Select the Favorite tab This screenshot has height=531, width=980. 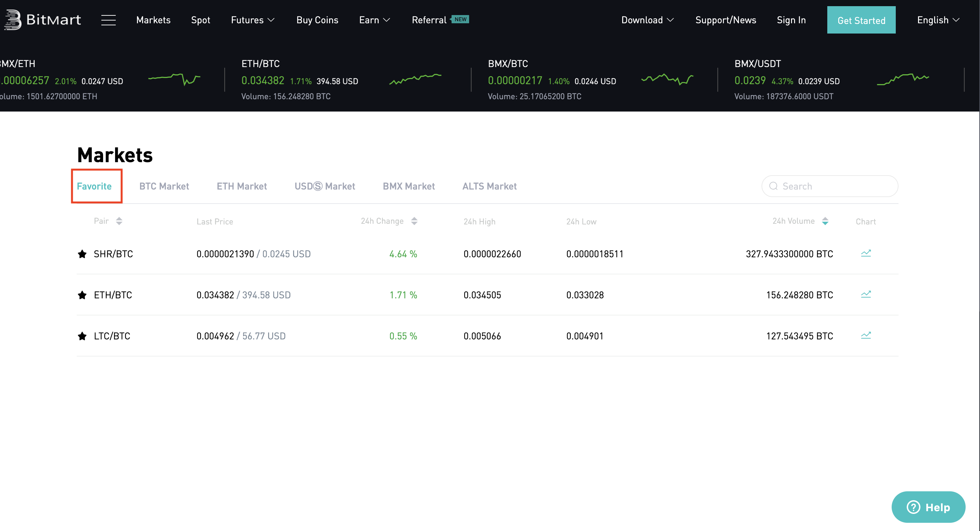pos(95,186)
